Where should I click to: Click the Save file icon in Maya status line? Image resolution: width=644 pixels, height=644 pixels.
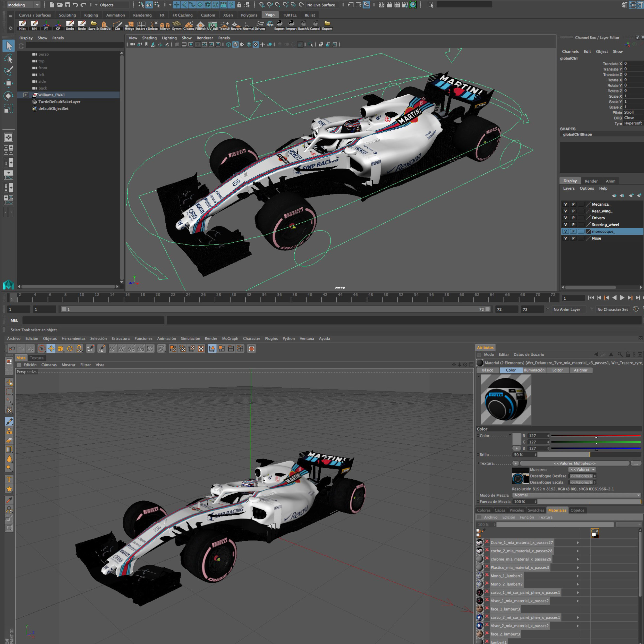[68, 5]
